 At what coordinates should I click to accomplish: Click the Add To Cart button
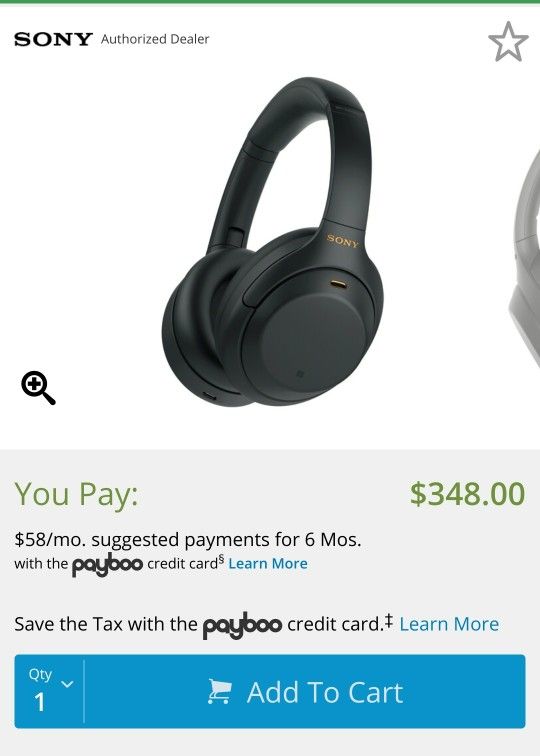click(305, 691)
